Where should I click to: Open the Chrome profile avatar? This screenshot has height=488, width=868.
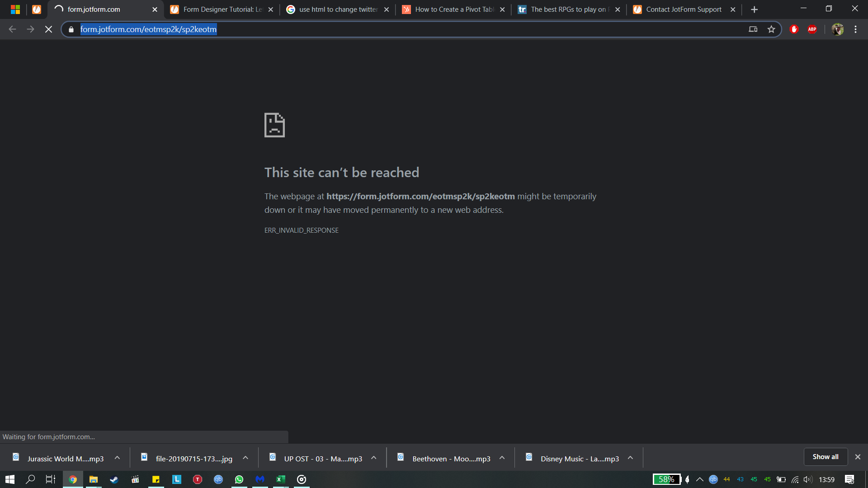[x=837, y=29]
